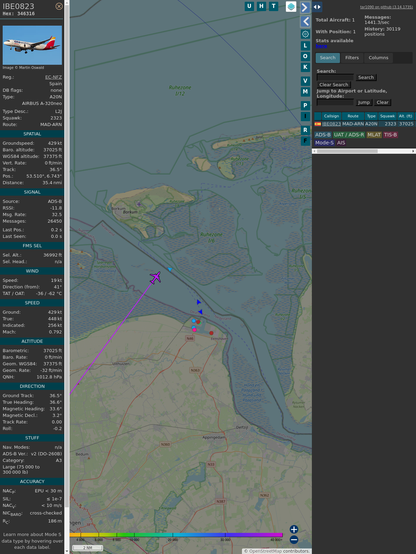The image size is (416, 554).
Task: Click the left-arrow sidebar collapse button
Action: 305,22
